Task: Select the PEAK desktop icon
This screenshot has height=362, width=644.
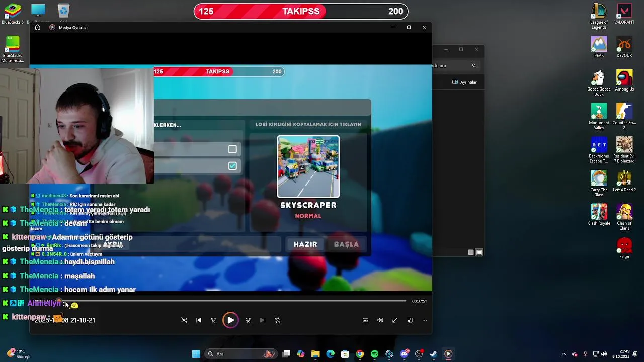Action: pyautogui.click(x=599, y=47)
